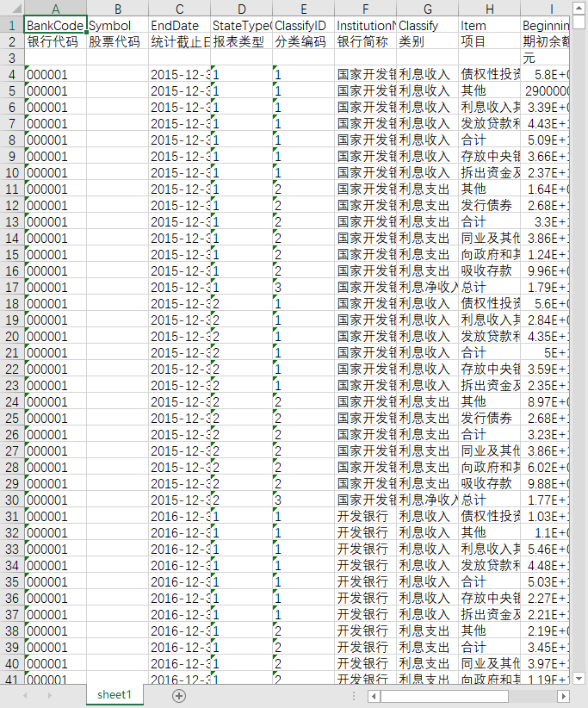Select column B header
The width and height of the screenshot is (588, 708).
point(117,9)
